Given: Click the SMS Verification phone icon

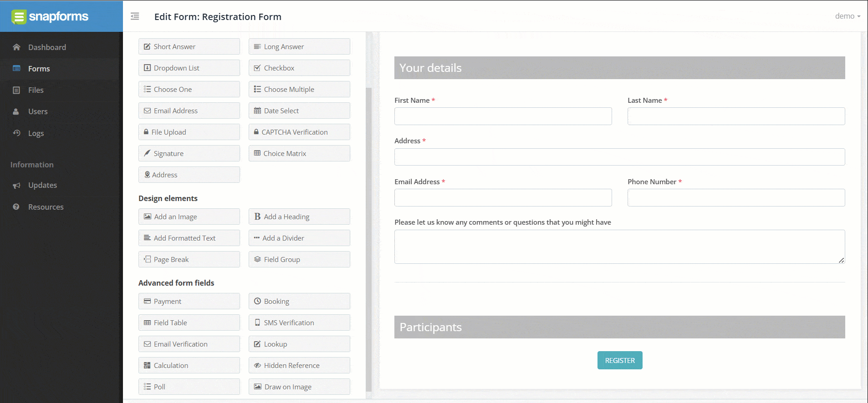Looking at the screenshot, I should [257, 322].
